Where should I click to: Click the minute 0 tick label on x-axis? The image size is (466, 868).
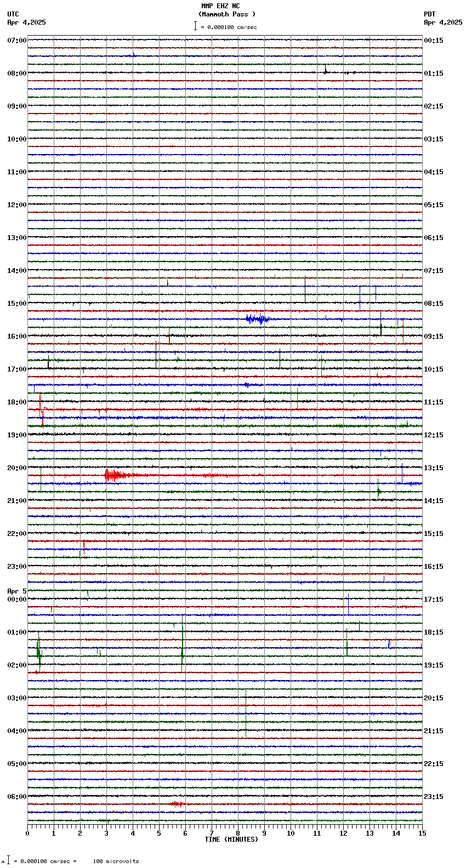[27, 833]
